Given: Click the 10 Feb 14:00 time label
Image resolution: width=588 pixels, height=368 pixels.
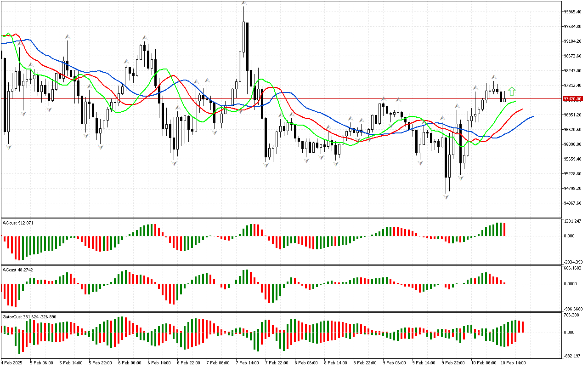Looking at the screenshot, I should (513, 362).
